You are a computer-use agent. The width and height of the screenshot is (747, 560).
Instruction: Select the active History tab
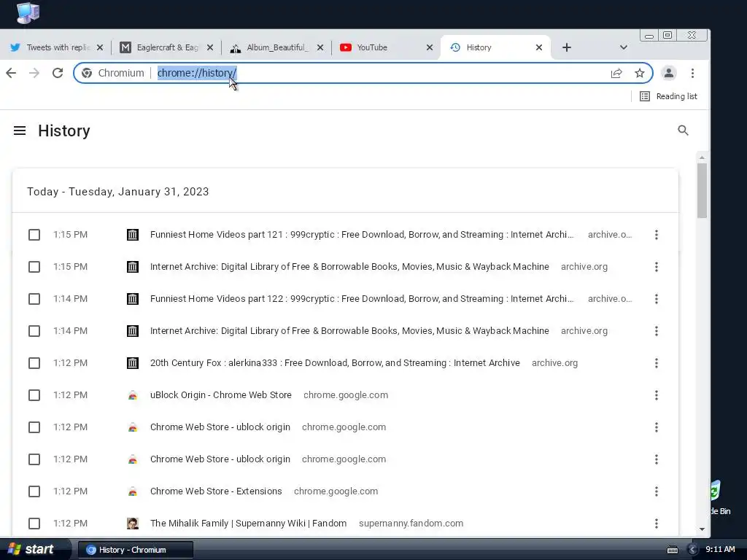[495, 47]
